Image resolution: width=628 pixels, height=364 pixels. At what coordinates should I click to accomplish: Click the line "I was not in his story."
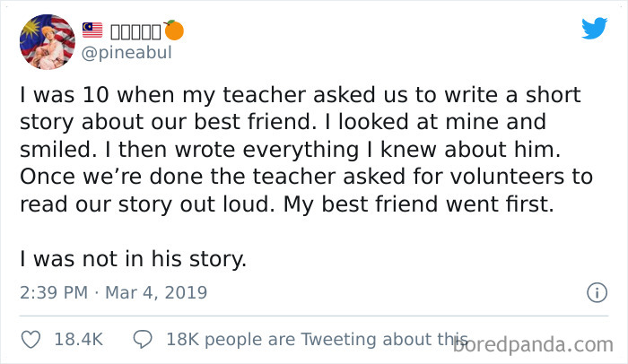(132, 259)
